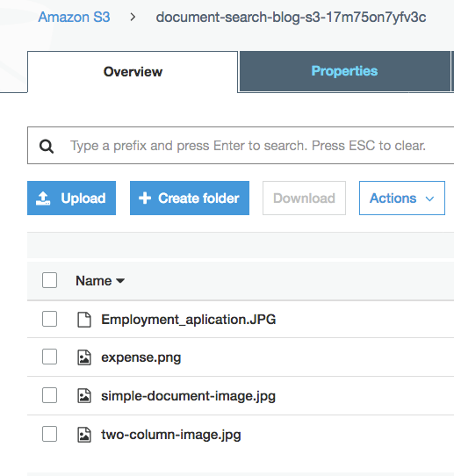This screenshot has width=454, height=476.
Task: Click the upload arrow icon
Action: (43, 198)
